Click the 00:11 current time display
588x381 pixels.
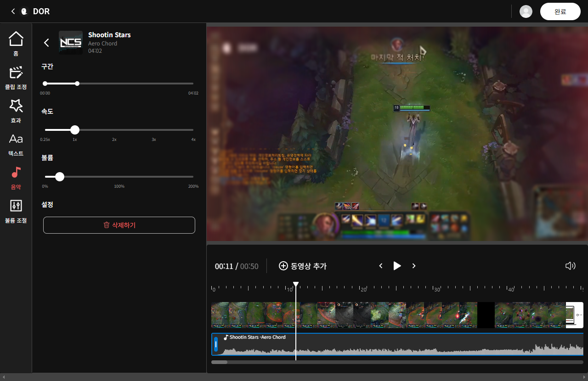click(224, 266)
